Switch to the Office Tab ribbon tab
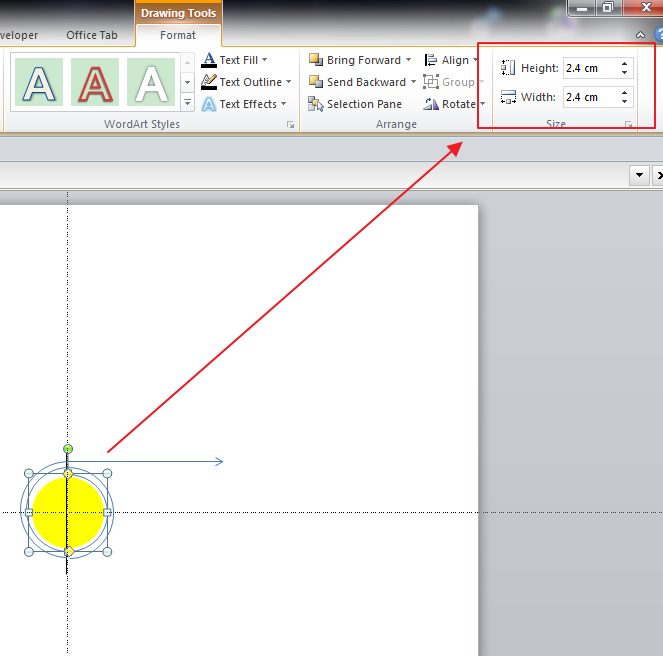 coord(92,35)
